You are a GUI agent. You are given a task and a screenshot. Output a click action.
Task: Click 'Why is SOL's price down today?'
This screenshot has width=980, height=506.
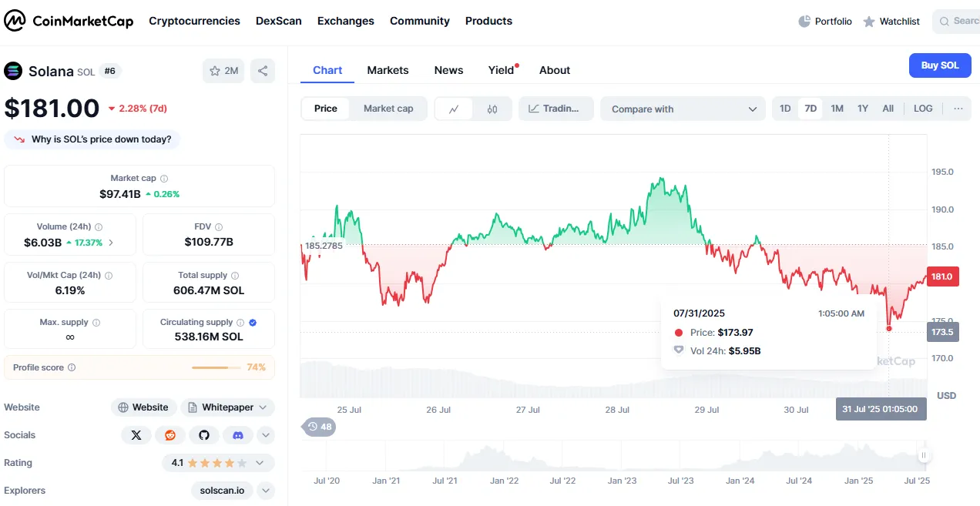coord(92,139)
